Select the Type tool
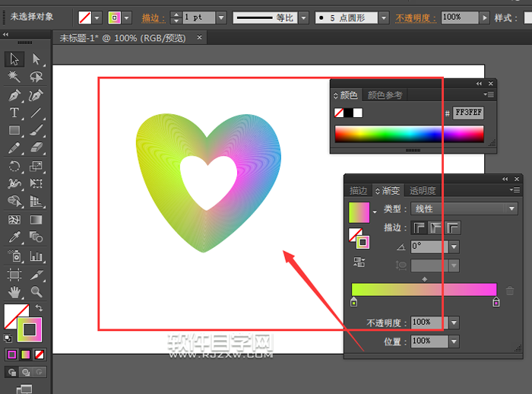Image resolution: width=532 pixels, height=394 pixels. (14, 113)
